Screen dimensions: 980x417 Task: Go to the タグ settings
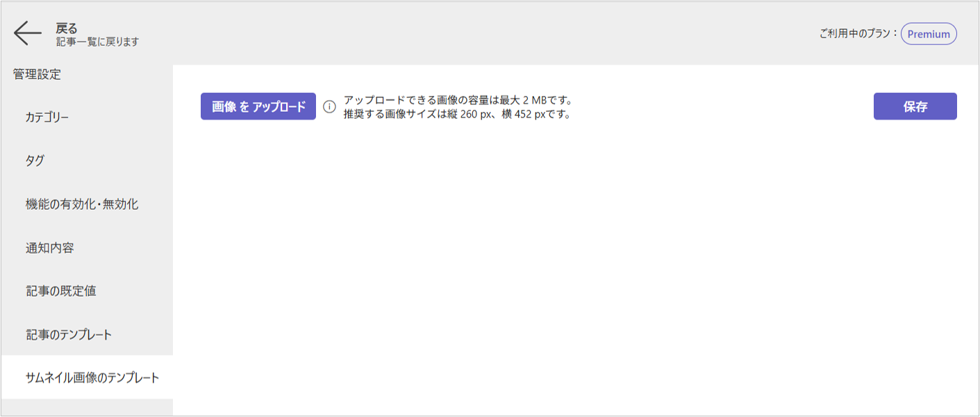click(35, 161)
